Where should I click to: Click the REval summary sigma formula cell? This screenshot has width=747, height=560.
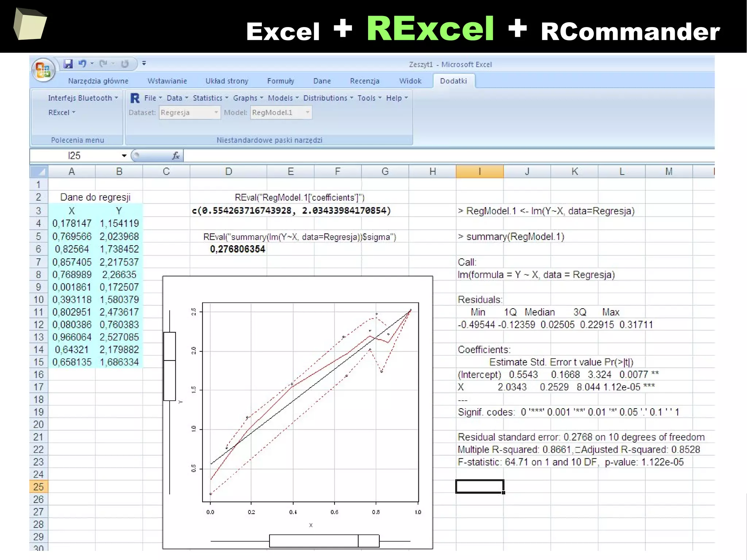click(299, 237)
